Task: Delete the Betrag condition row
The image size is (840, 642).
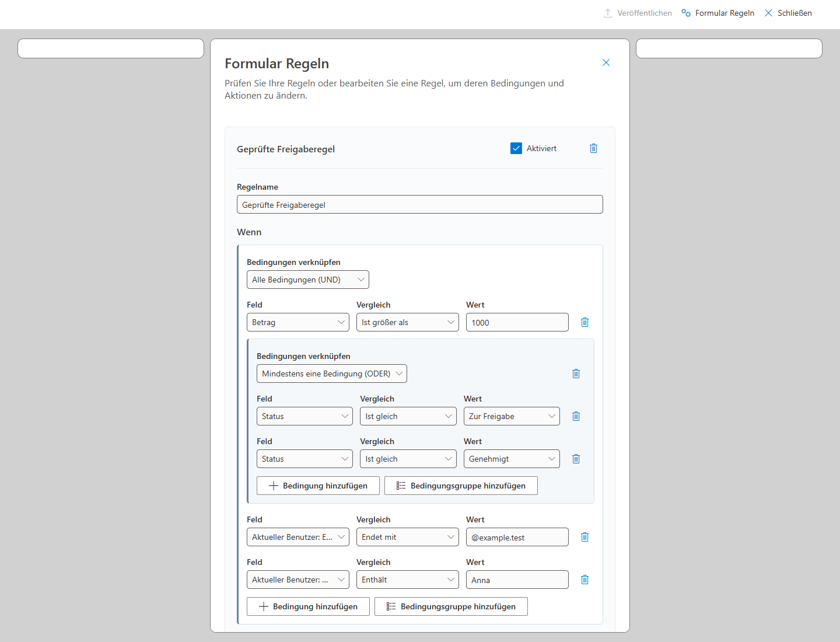Action: tap(584, 322)
